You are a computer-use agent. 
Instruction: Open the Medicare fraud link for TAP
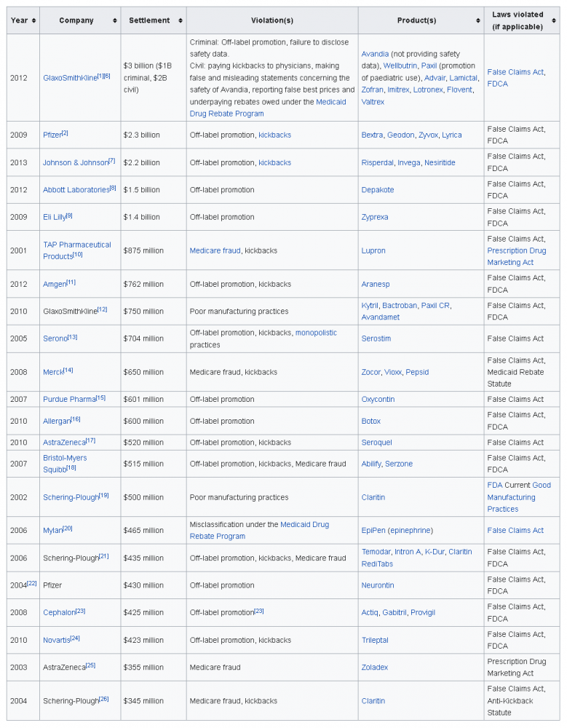pyautogui.click(x=215, y=250)
